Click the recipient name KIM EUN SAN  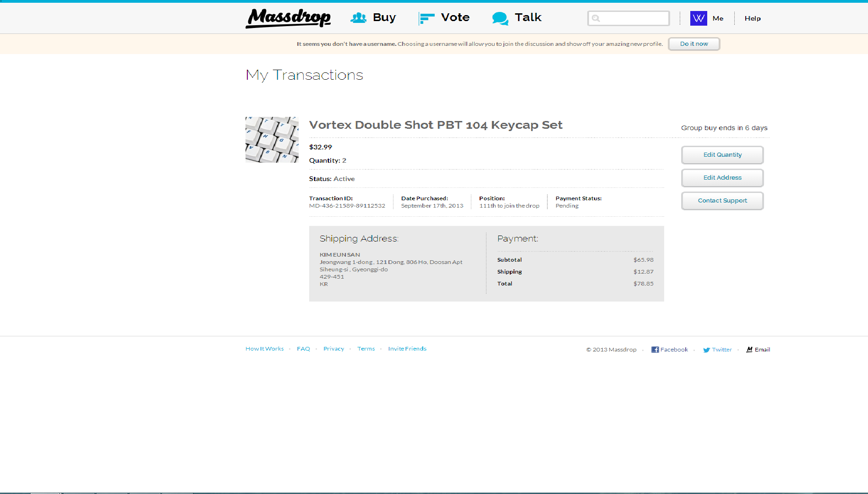point(340,255)
